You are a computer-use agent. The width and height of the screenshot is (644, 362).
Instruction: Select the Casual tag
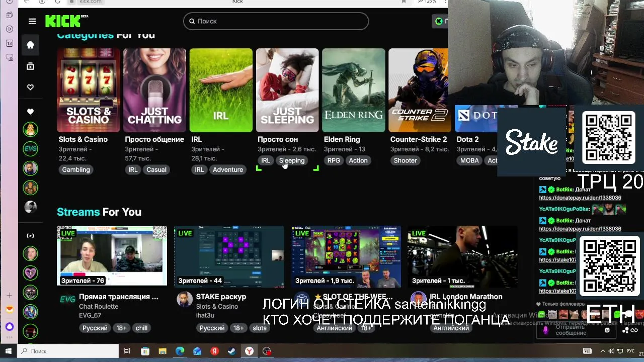[156, 169]
